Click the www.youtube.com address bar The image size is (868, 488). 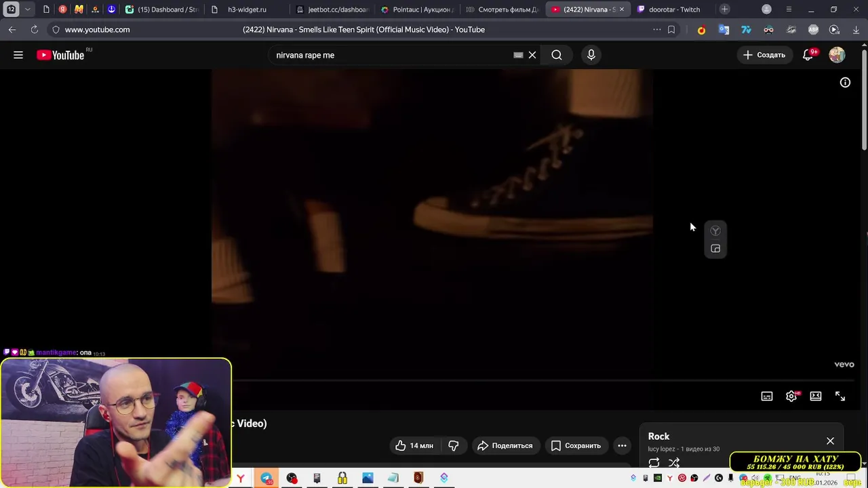[97, 30]
